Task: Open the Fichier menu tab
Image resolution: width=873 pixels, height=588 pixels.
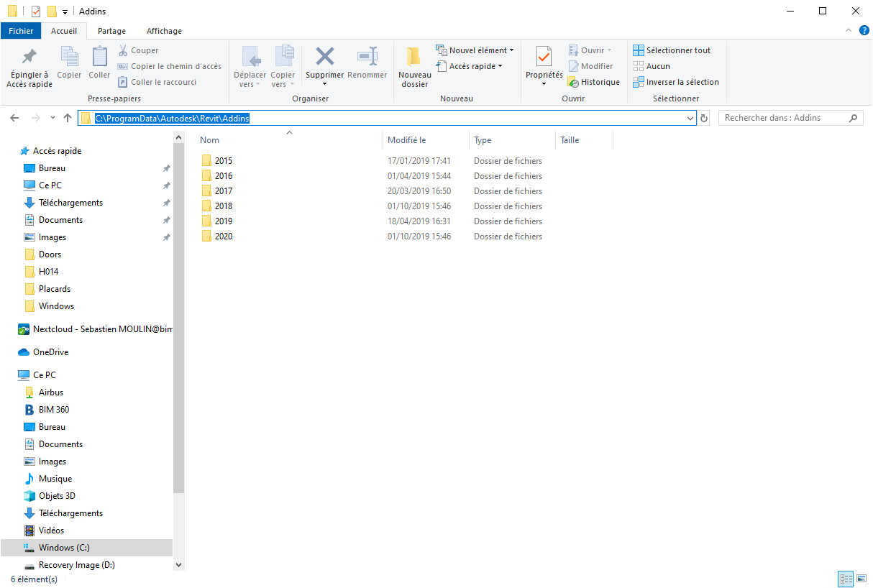Action: coord(21,31)
